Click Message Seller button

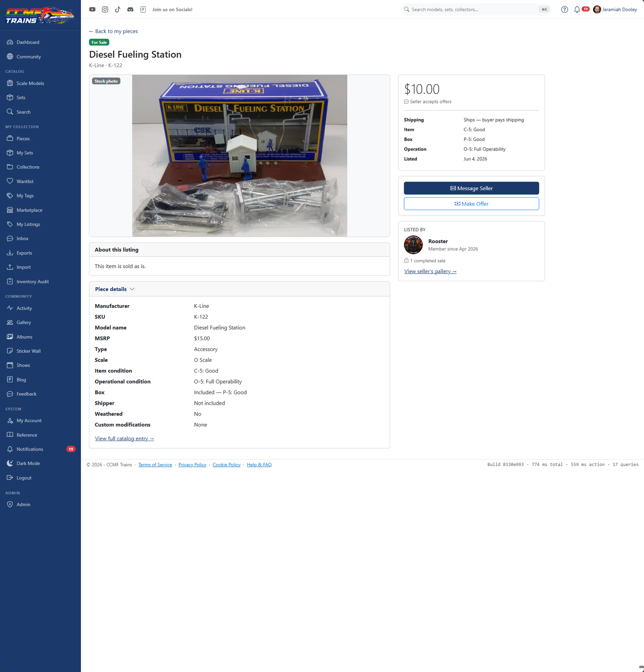(471, 188)
